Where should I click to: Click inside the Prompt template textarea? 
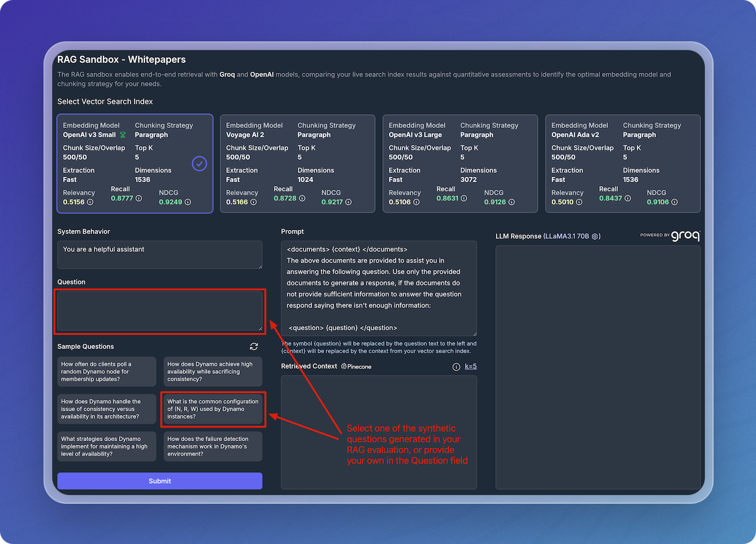pos(379,288)
